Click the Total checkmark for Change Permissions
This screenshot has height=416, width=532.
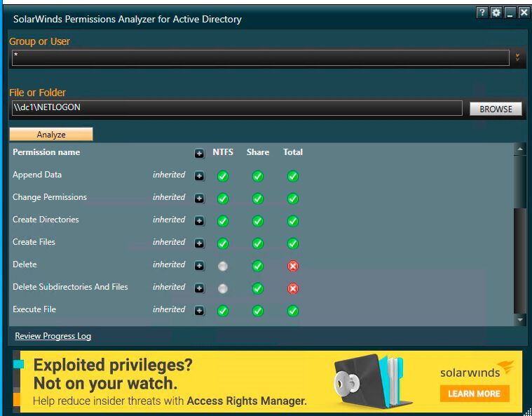293,199
